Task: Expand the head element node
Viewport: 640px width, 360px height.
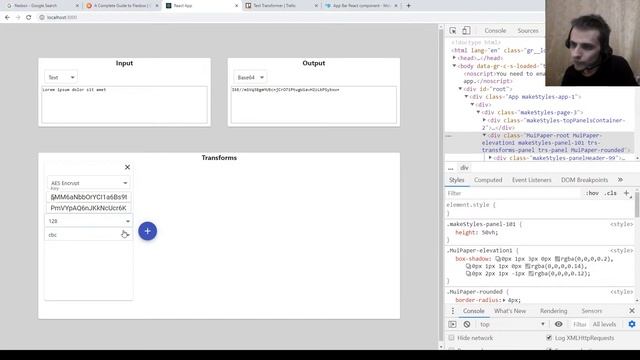Action: point(454,58)
